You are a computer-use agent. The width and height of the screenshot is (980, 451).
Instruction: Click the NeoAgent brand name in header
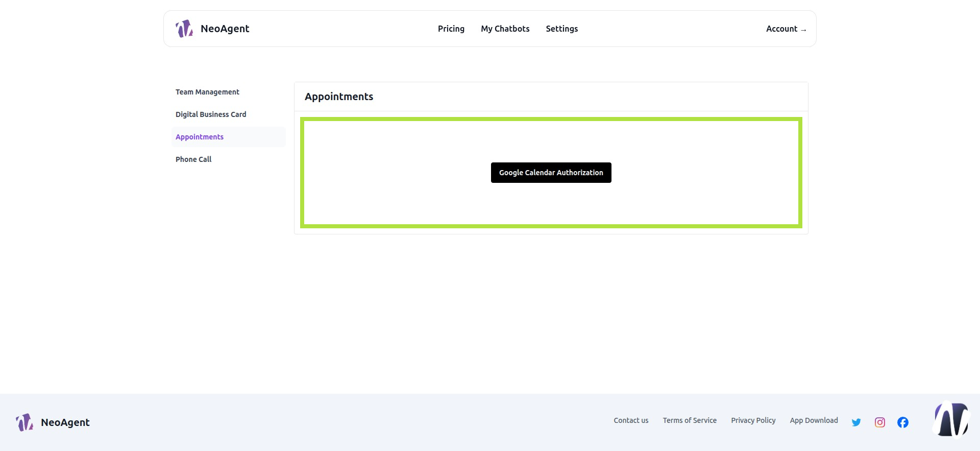[x=225, y=29]
